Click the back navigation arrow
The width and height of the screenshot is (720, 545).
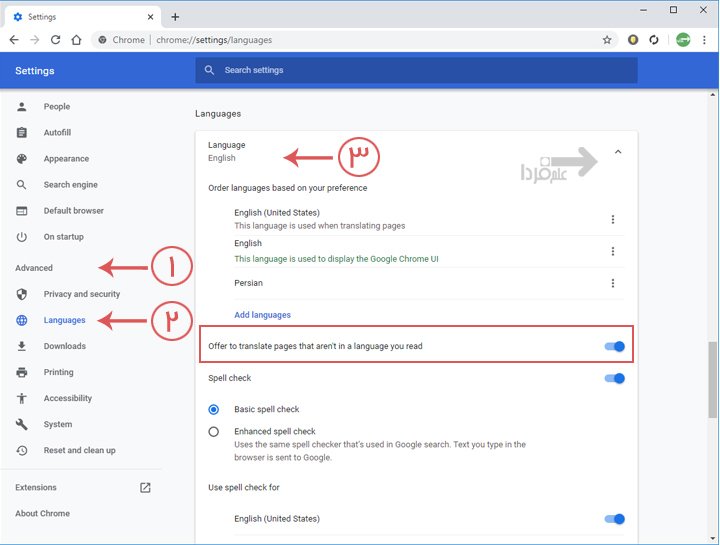pyautogui.click(x=14, y=40)
